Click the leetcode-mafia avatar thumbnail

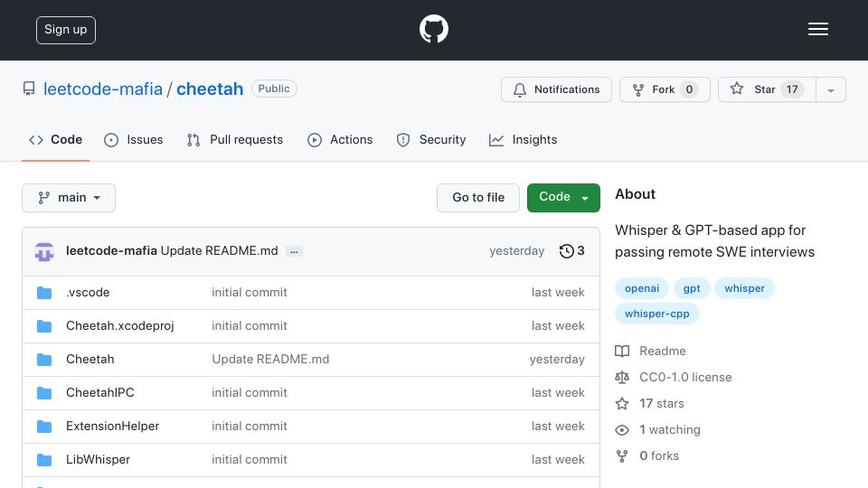44,251
